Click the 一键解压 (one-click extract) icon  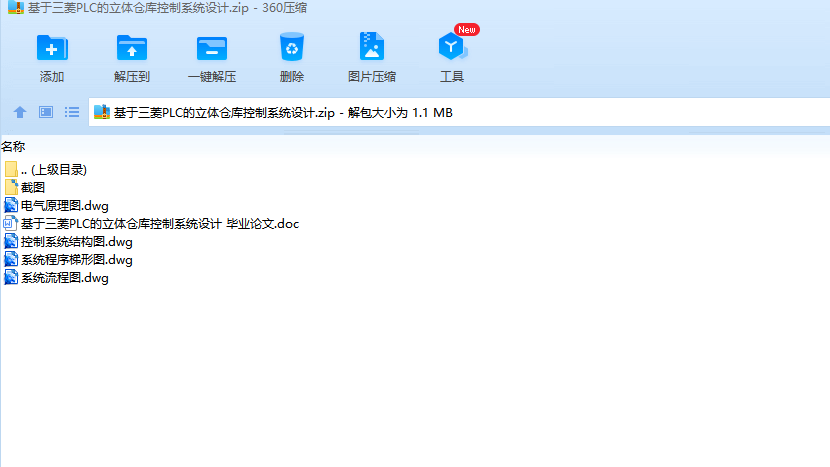click(212, 48)
